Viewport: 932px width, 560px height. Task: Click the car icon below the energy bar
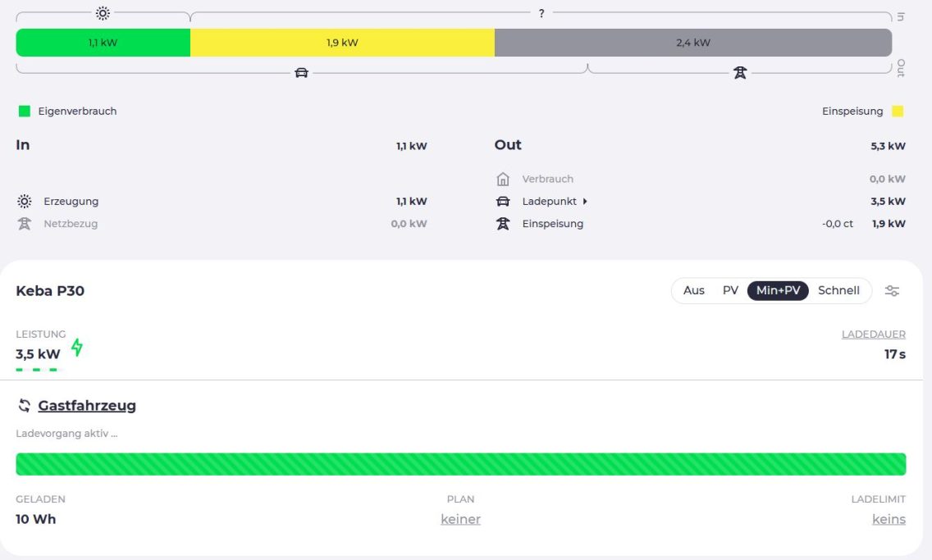click(x=301, y=73)
